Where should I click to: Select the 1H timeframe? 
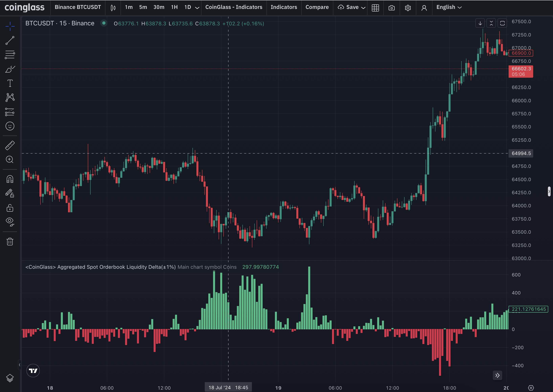point(174,7)
